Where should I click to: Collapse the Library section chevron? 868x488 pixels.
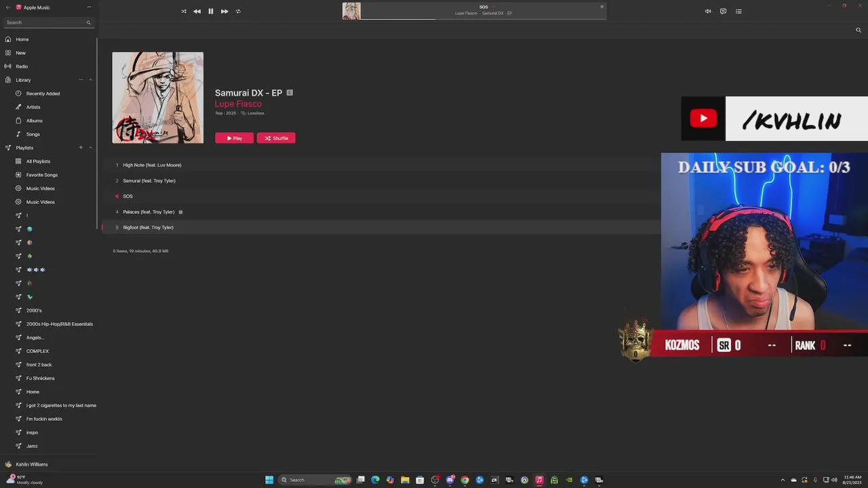click(x=90, y=80)
